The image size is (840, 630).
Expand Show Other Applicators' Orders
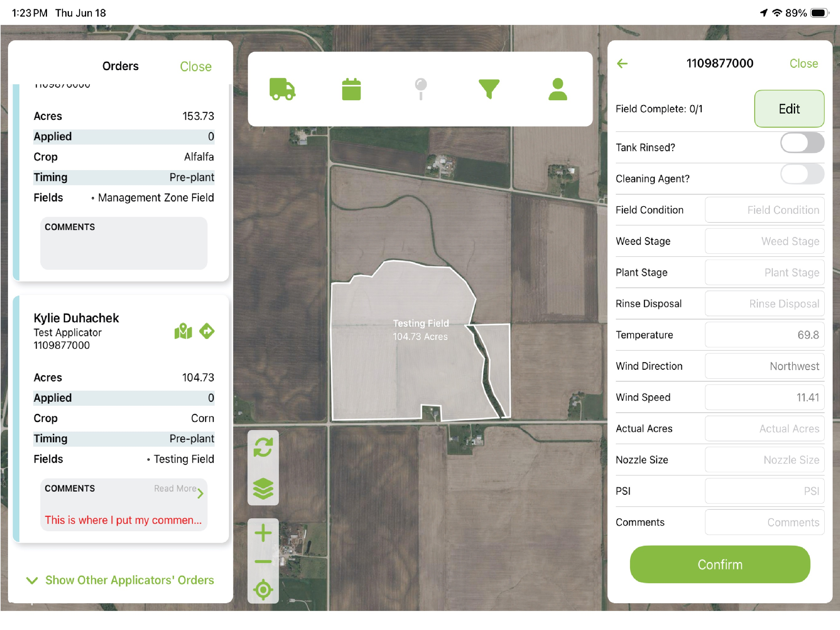coord(120,580)
